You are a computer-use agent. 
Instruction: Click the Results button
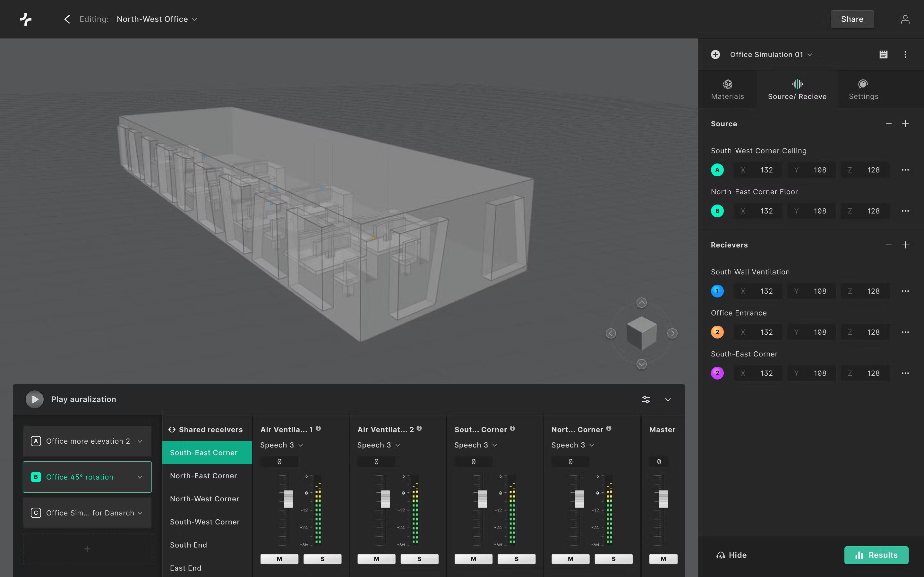point(876,555)
